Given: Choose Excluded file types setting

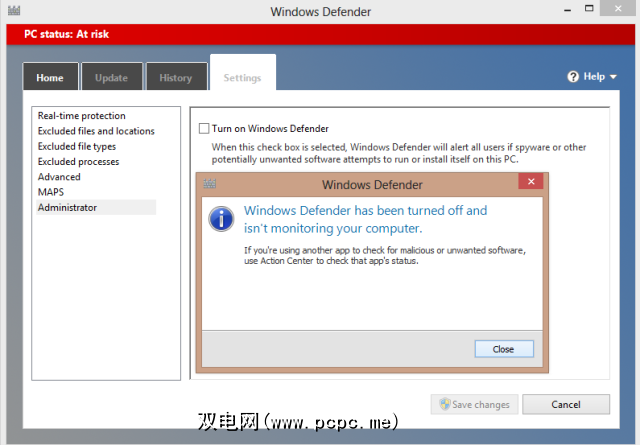Looking at the screenshot, I should click(77, 146).
